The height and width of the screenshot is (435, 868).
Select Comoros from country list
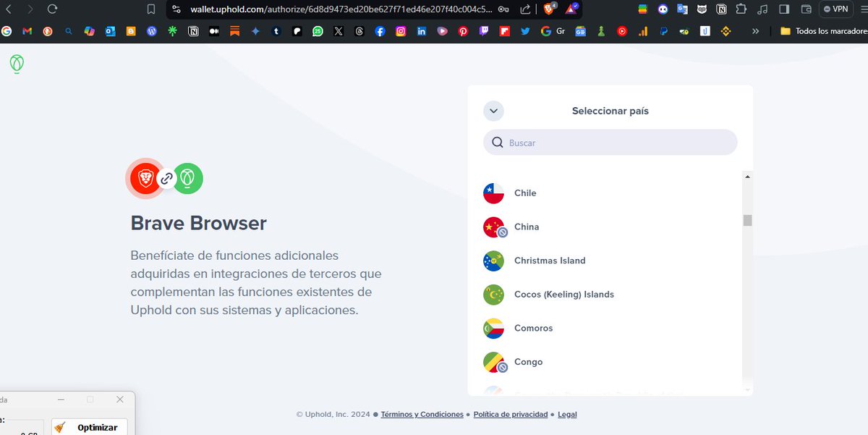[612, 328]
